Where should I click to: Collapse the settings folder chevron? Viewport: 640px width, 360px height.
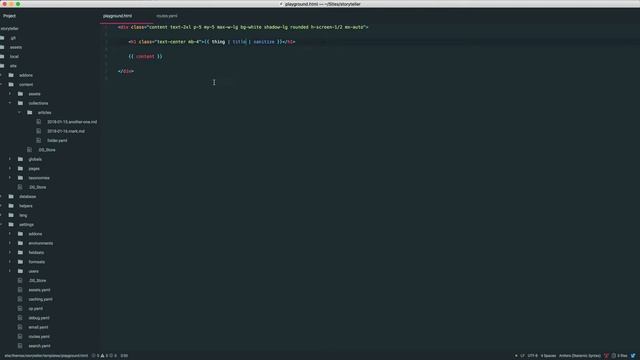pyautogui.click(x=1, y=224)
